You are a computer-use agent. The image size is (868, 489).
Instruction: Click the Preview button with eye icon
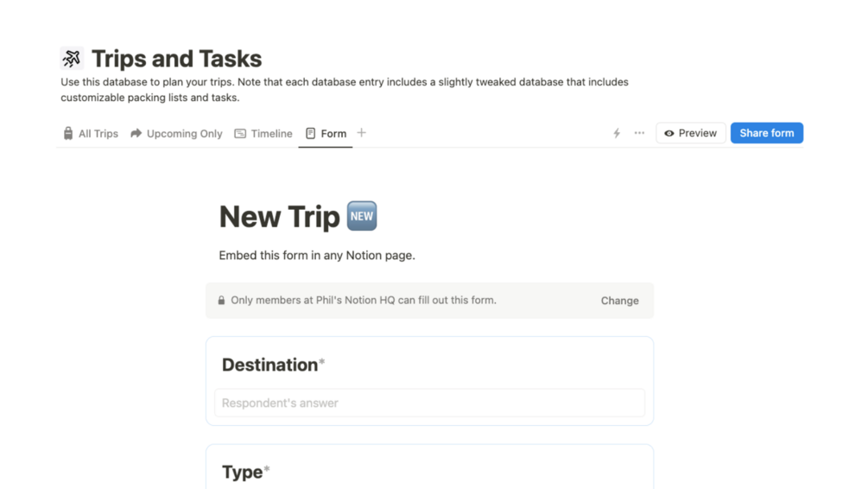point(690,133)
